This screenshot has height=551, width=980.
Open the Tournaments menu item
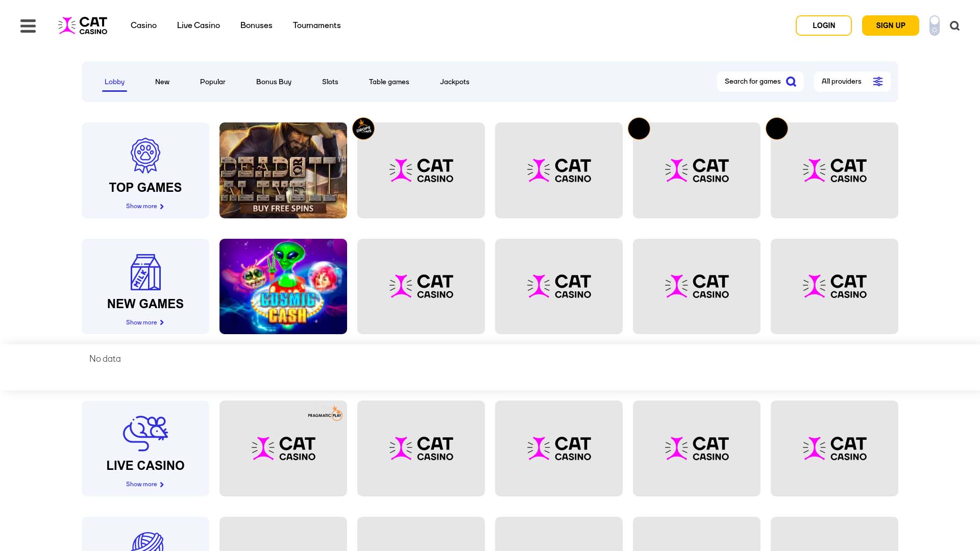(316, 25)
